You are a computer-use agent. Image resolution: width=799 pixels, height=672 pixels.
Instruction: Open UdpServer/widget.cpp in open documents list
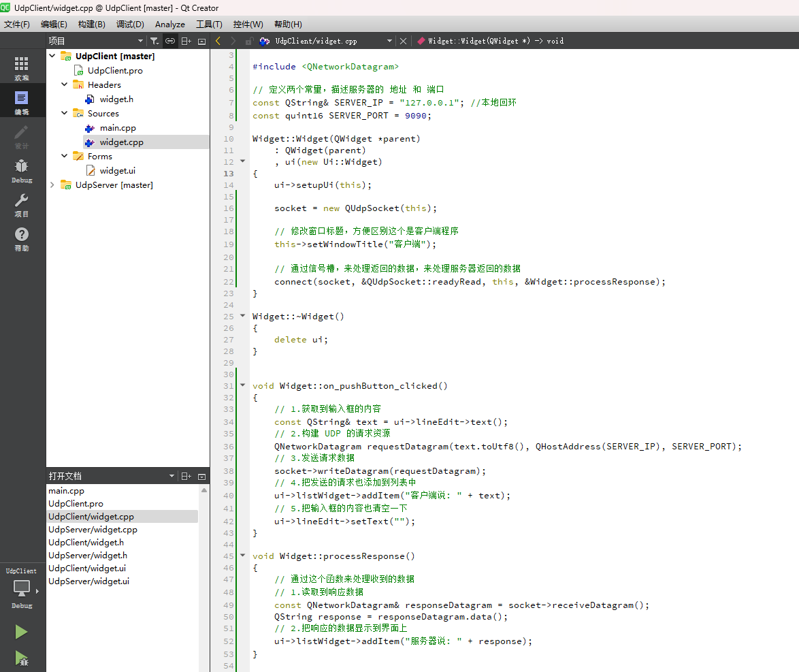click(93, 529)
